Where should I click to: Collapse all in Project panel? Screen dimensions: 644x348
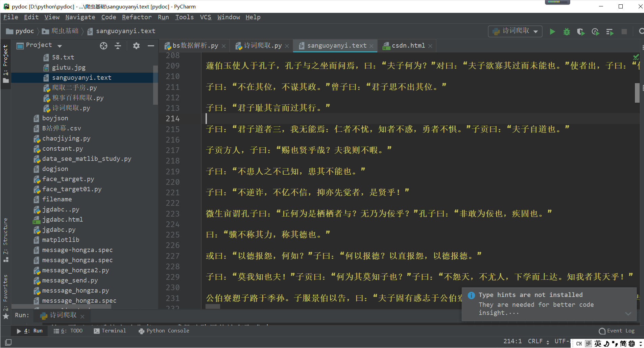coord(118,46)
